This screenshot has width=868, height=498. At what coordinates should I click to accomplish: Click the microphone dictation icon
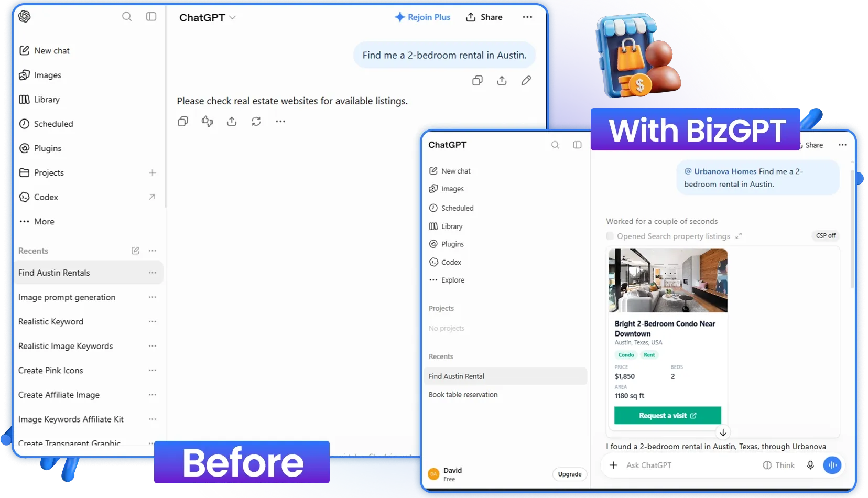coord(810,465)
